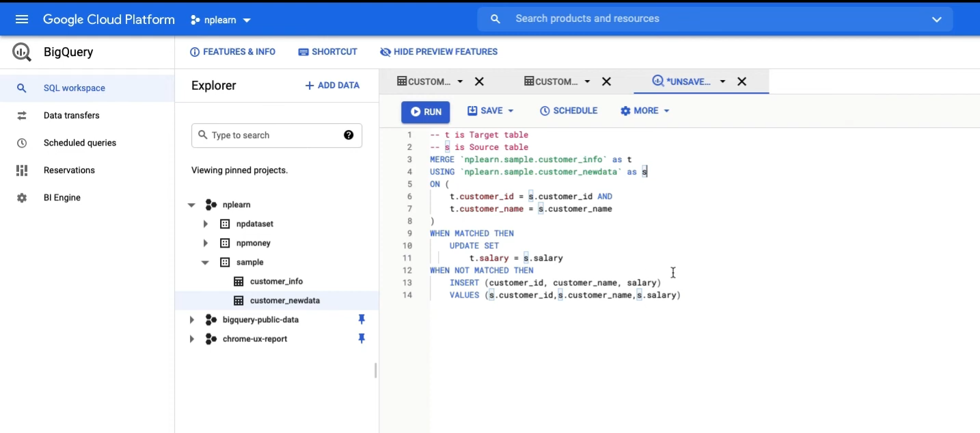980x433 pixels.
Task: Click the Google Cloud Platform title
Action: pyautogui.click(x=109, y=19)
